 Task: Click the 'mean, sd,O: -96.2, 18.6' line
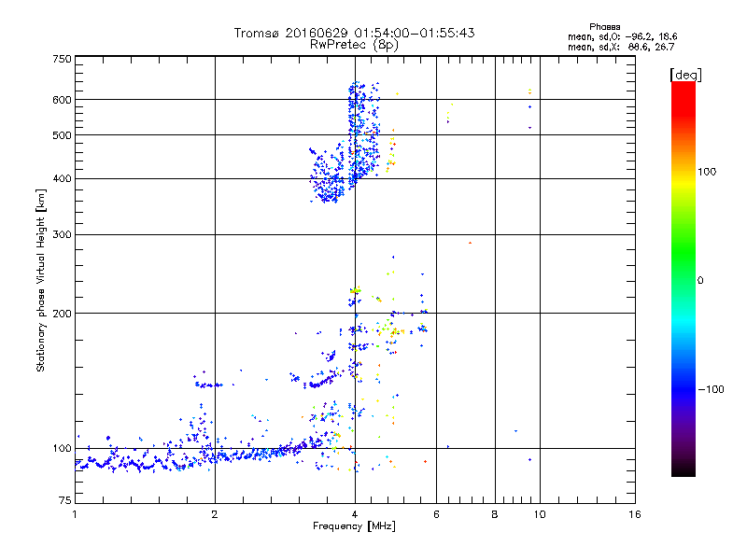pos(622,36)
